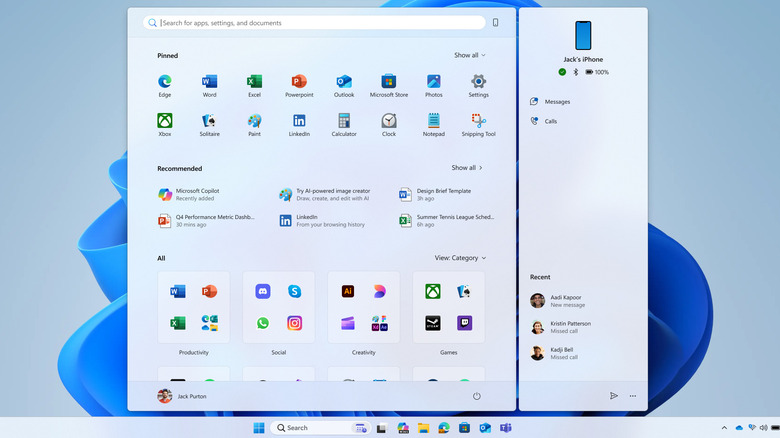Select Calls in the phone panel

point(551,121)
